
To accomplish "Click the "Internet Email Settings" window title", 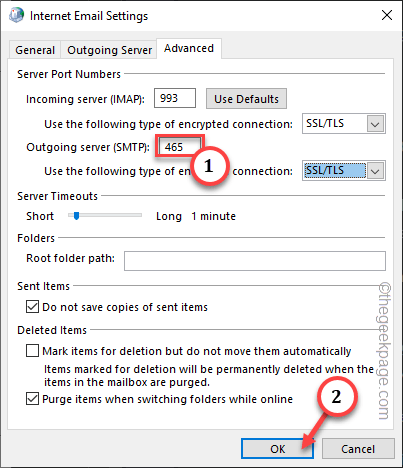I will [x=89, y=16].
